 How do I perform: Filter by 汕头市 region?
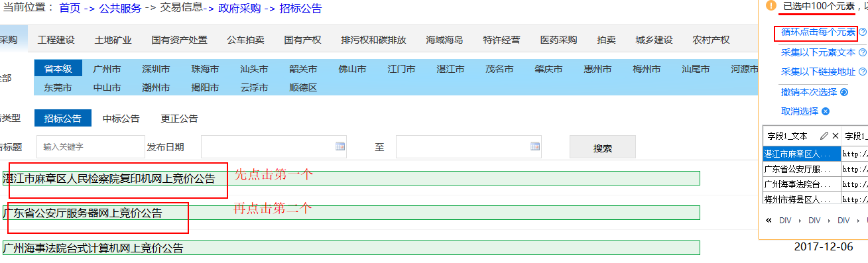point(254,69)
